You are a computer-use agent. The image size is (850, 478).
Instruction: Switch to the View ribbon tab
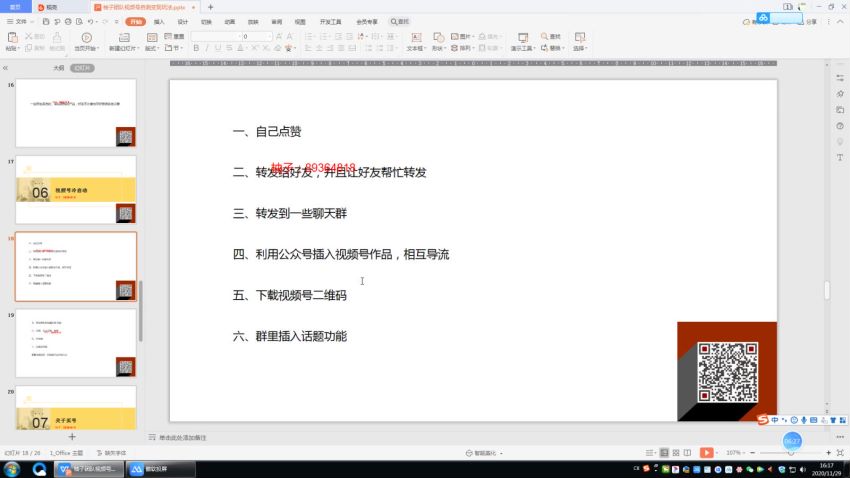coord(300,22)
